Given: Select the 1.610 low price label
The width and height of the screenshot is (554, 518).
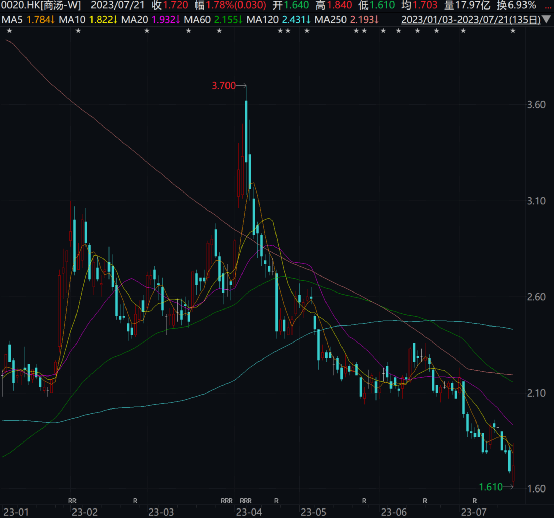Looking at the screenshot, I should click(491, 487).
